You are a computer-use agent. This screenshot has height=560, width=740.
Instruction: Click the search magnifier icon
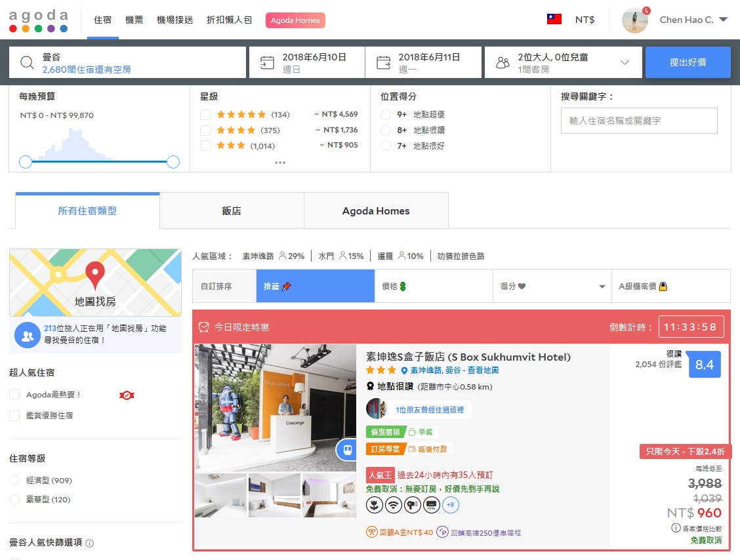[x=27, y=62]
